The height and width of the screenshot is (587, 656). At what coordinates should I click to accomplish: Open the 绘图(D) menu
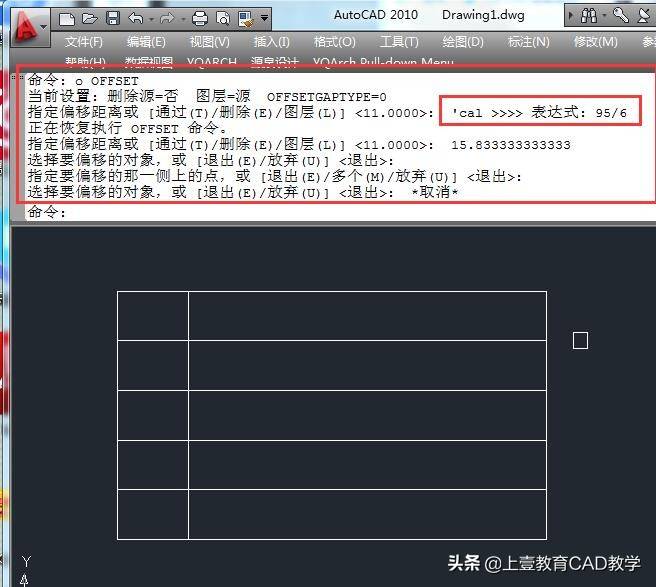463,42
